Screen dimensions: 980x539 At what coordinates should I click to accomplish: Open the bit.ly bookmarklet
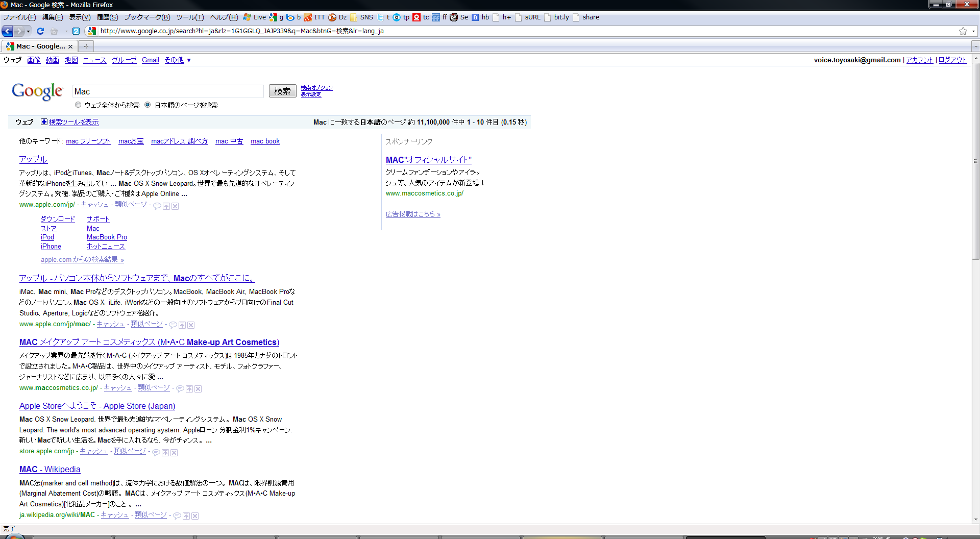click(x=556, y=17)
